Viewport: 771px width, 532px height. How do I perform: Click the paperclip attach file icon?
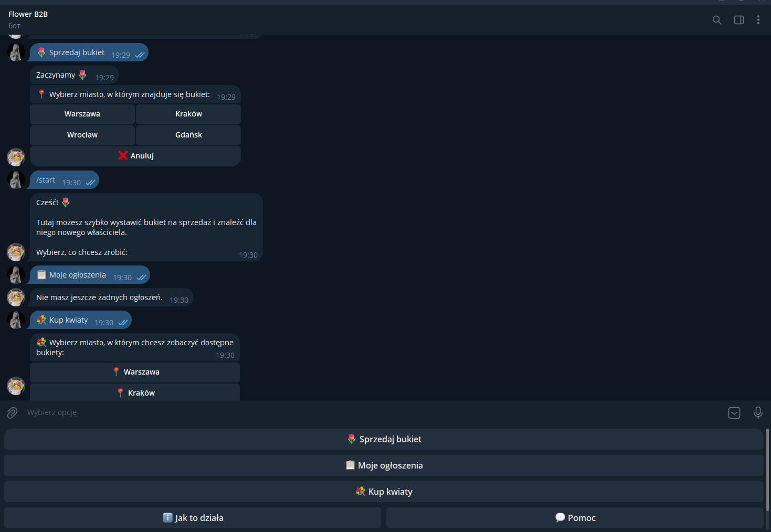(12, 413)
